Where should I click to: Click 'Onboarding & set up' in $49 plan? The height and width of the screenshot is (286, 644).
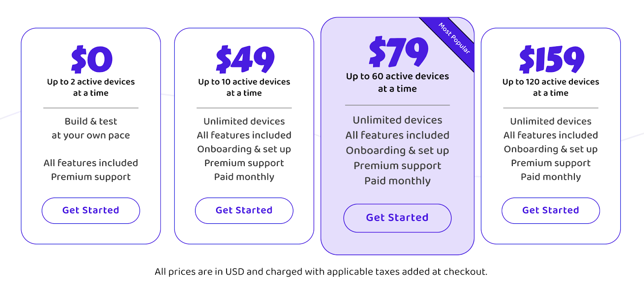(x=244, y=149)
